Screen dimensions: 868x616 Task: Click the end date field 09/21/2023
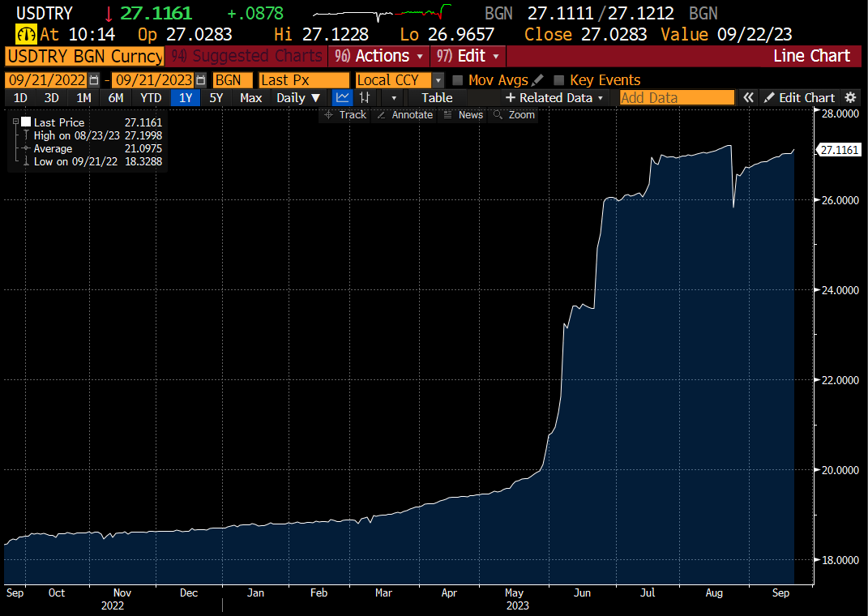(154, 80)
